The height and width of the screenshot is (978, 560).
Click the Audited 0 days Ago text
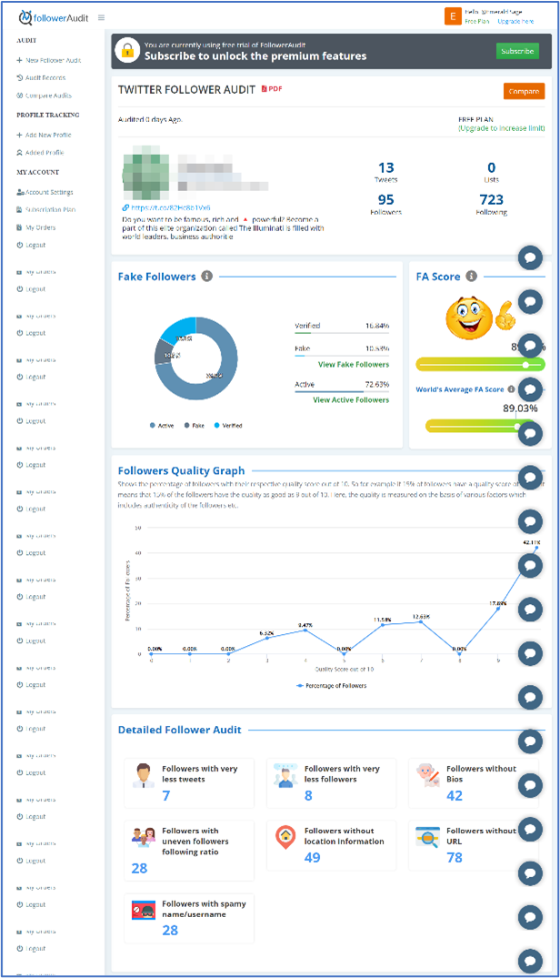tap(150, 119)
